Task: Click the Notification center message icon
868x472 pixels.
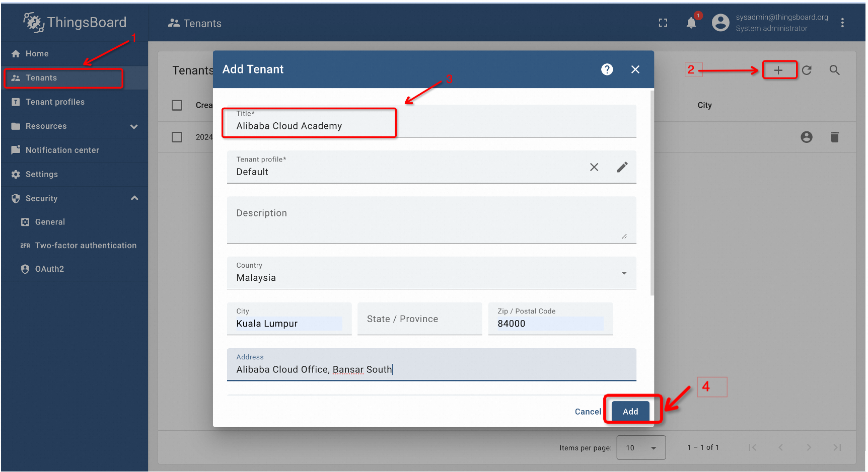Action: (16, 150)
